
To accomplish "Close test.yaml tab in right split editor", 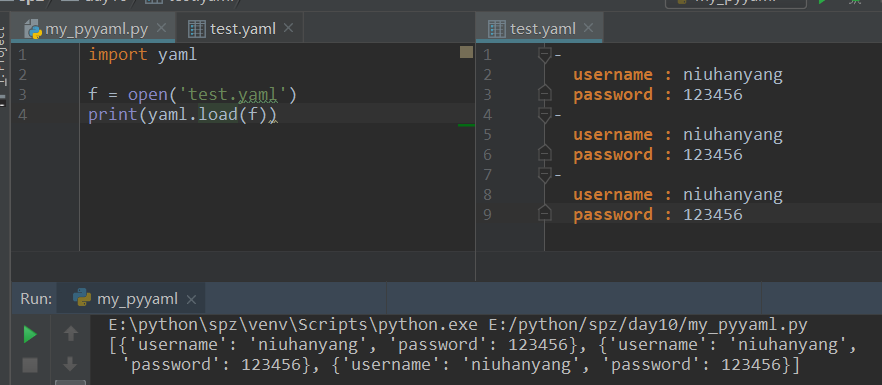I will tap(588, 28).
